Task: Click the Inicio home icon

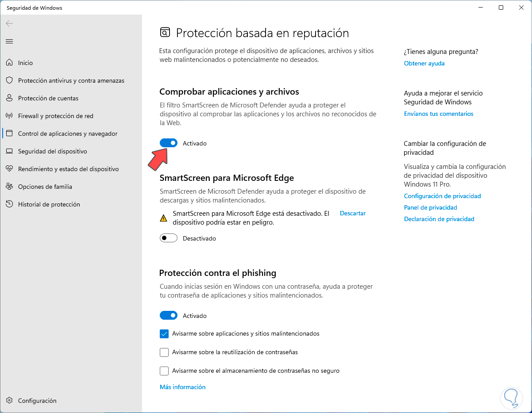Action: (9, 63)
